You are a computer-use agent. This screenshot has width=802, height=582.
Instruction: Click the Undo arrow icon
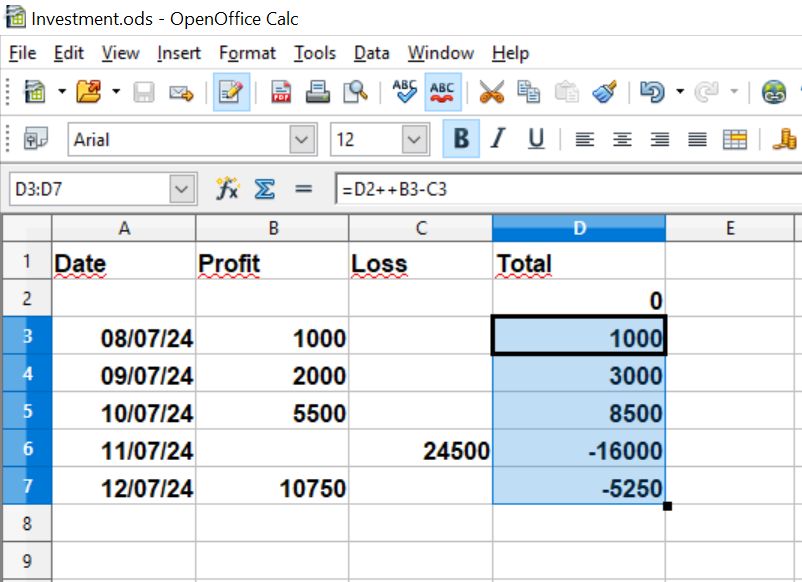(652, 92)
